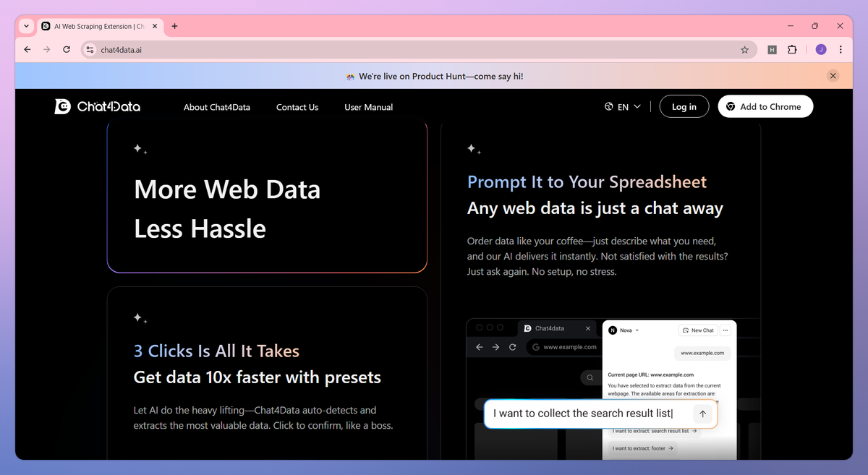This screenshot has width=868, height=475.
Task: Open the About Chat4Data page
Action: 217,107
